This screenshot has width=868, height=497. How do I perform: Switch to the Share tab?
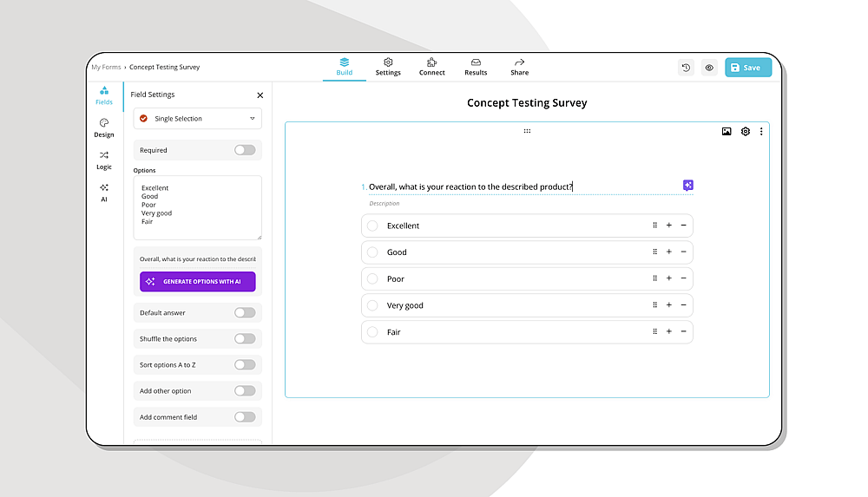pyautogui.click(x=519, y=67)
